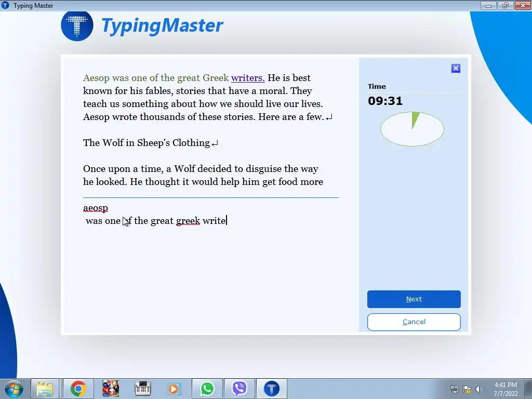Open Viber from the taskbar
The height and width of the screenshot is (399, 532).
coord(240,389)
